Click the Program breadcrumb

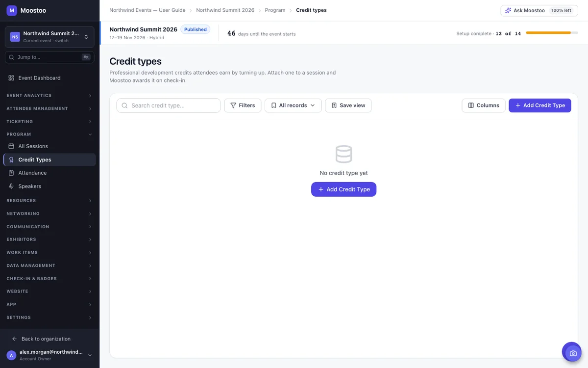[x=275, y=10]
